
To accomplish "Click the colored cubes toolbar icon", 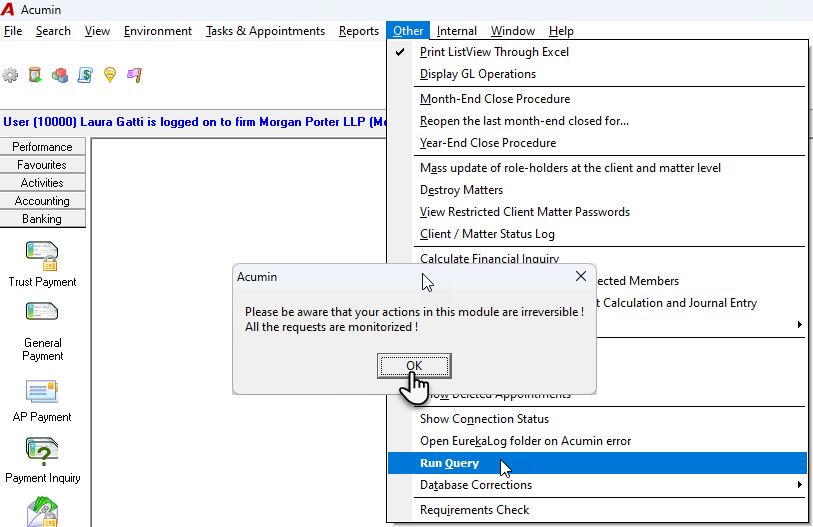I will point(60,75).
